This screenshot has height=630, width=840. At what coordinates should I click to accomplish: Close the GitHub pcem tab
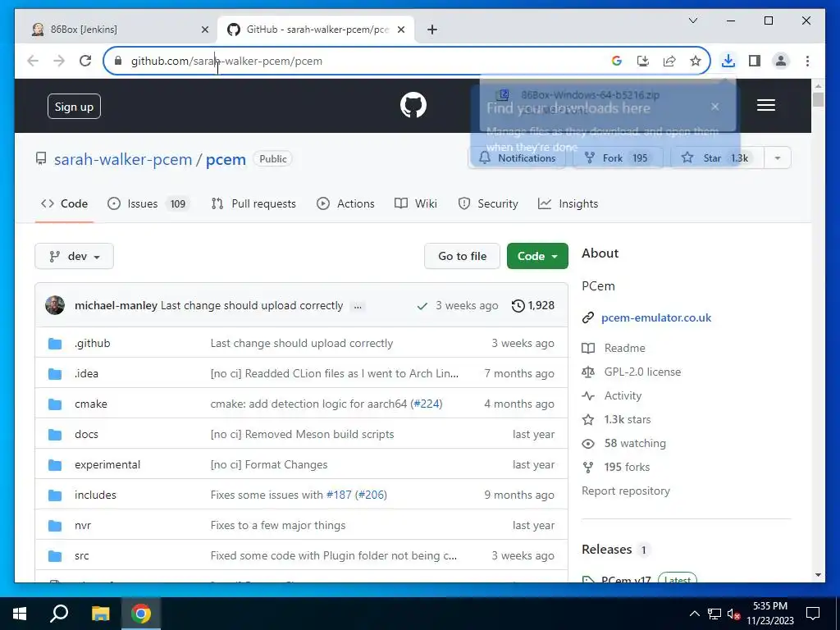point(400,30)
